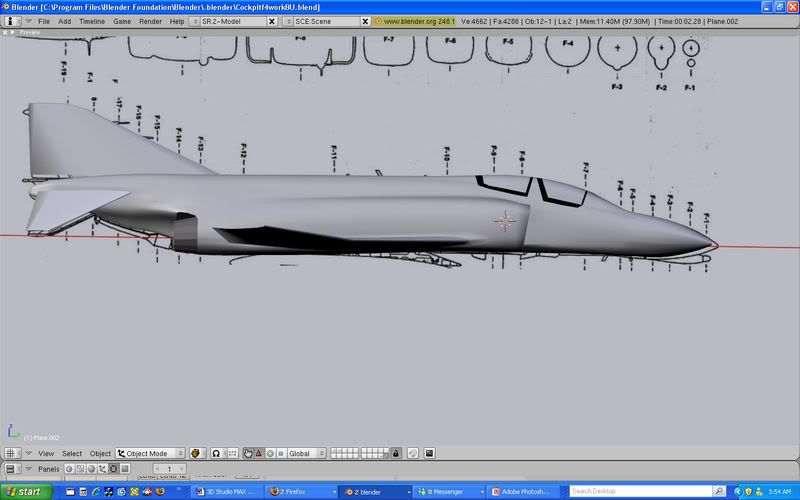
Task: Open the Select menu in 3D header
Action: (72, 453)
